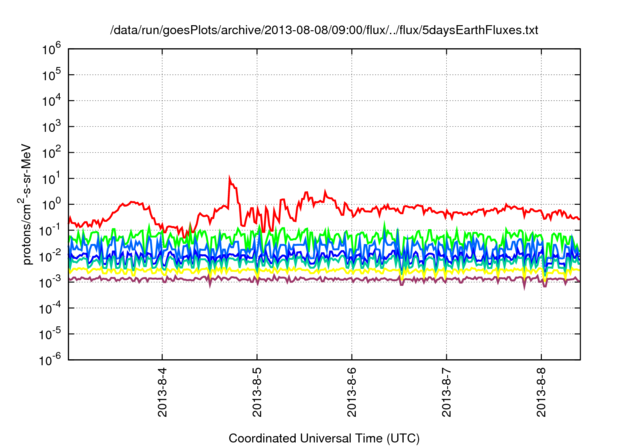
Task: Click the 10^-1 y-axis tick label
Action: point(51,231)
